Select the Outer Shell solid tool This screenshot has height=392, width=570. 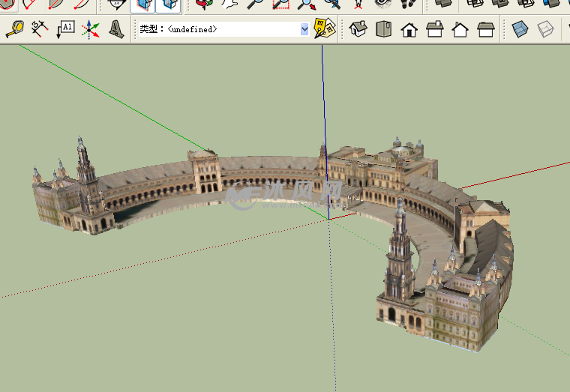(443, 4)
